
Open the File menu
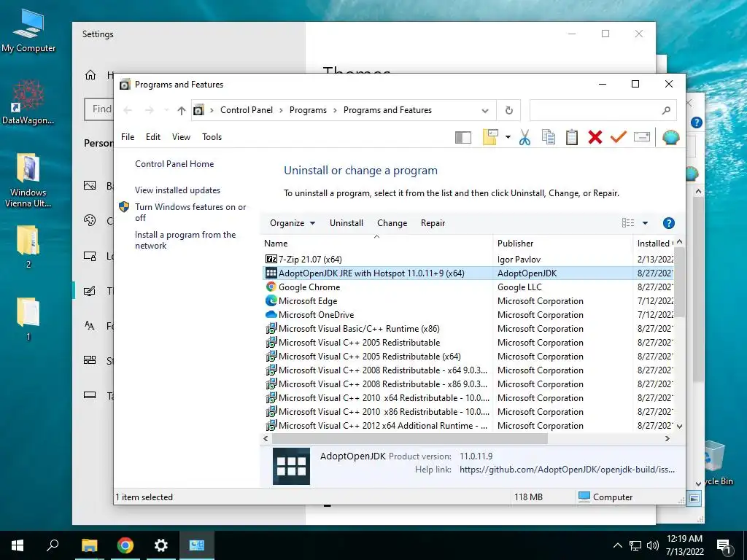click(128, 137)
